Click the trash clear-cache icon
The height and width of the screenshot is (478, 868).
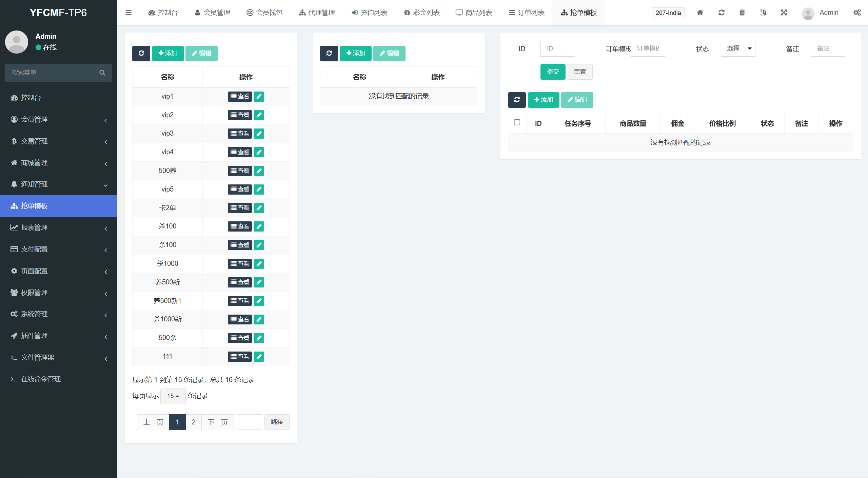point(742,13)
